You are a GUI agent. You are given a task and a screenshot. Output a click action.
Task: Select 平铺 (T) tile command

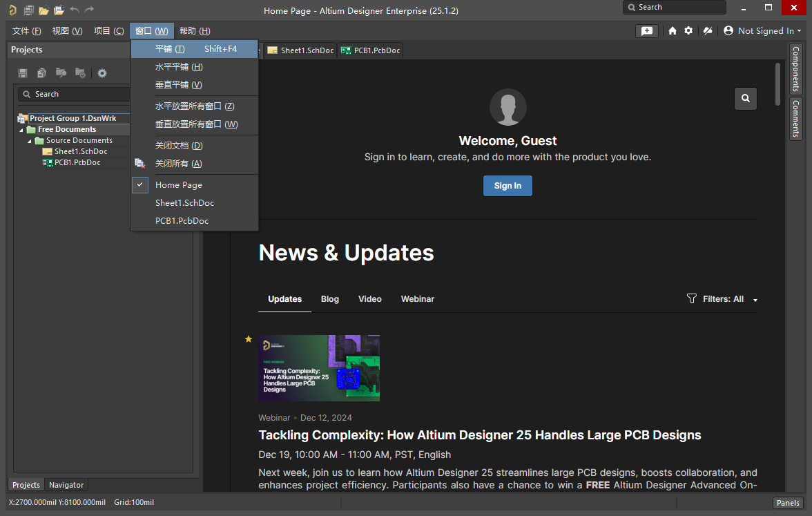tap(194, 48)
